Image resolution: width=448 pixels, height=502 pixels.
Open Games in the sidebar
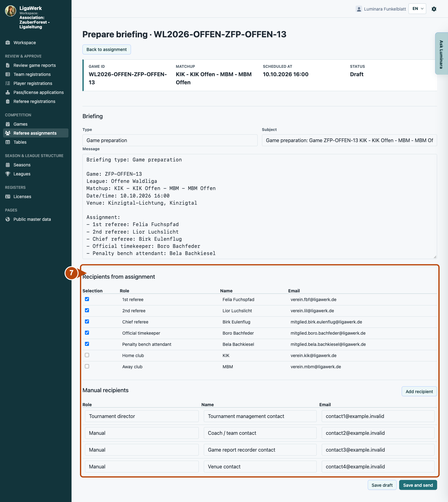click(36, 124)
